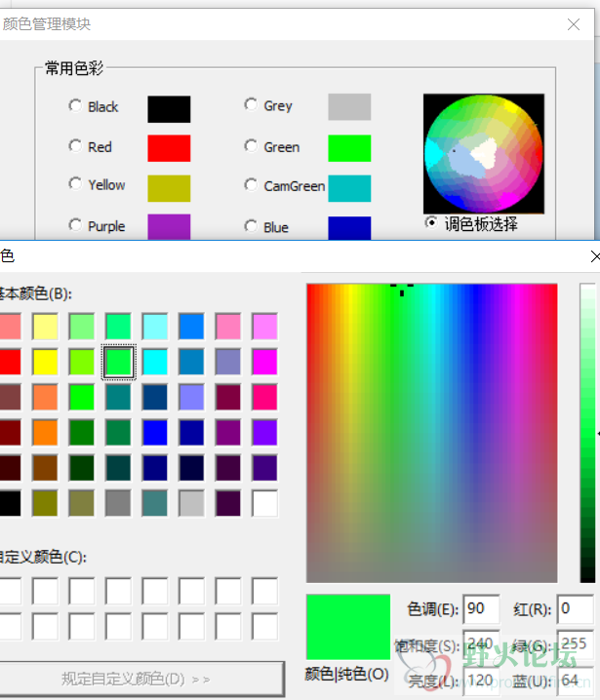Click inside the hue-saturation spectrum field

432,433
